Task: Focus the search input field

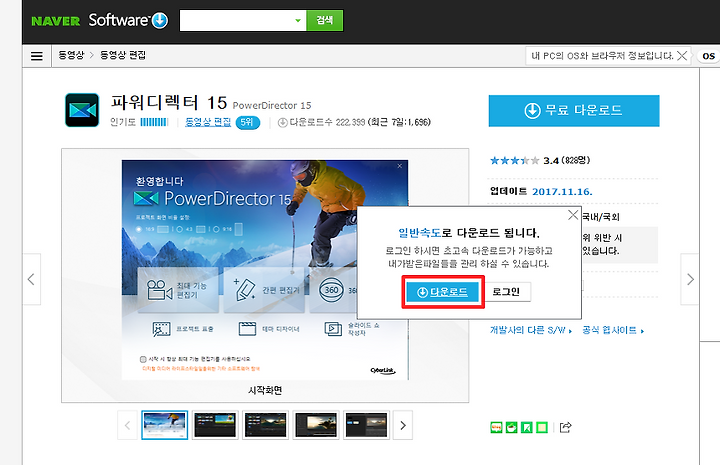Action: (236, 21)
